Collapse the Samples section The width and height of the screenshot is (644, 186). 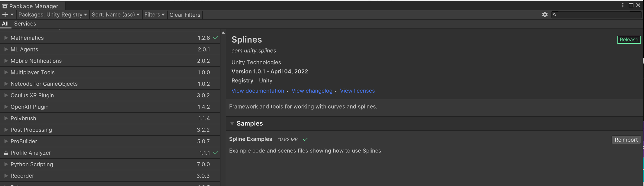[x=232, y=123]
